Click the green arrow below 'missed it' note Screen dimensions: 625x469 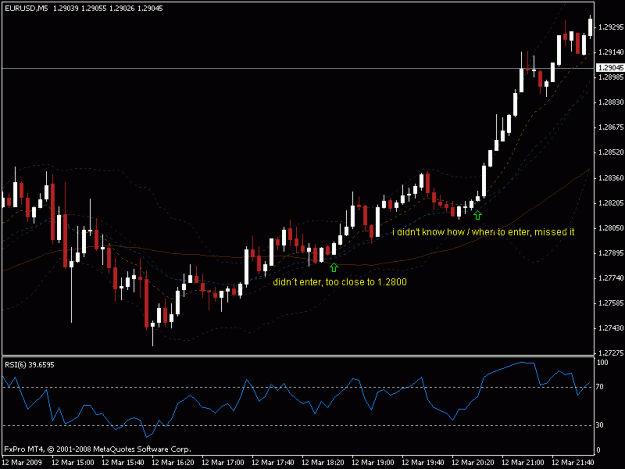478,215
